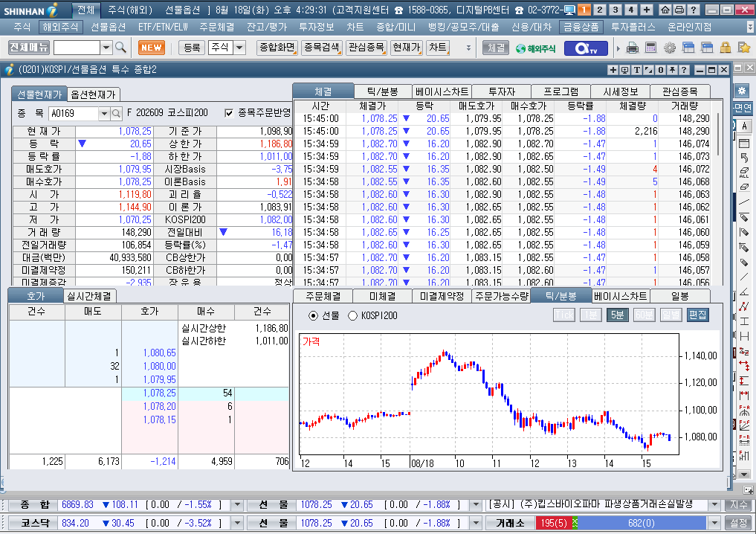Switch to the 미결제약정 tab
This screenshot has height=534, width=756.
click(x=442, y=296)
